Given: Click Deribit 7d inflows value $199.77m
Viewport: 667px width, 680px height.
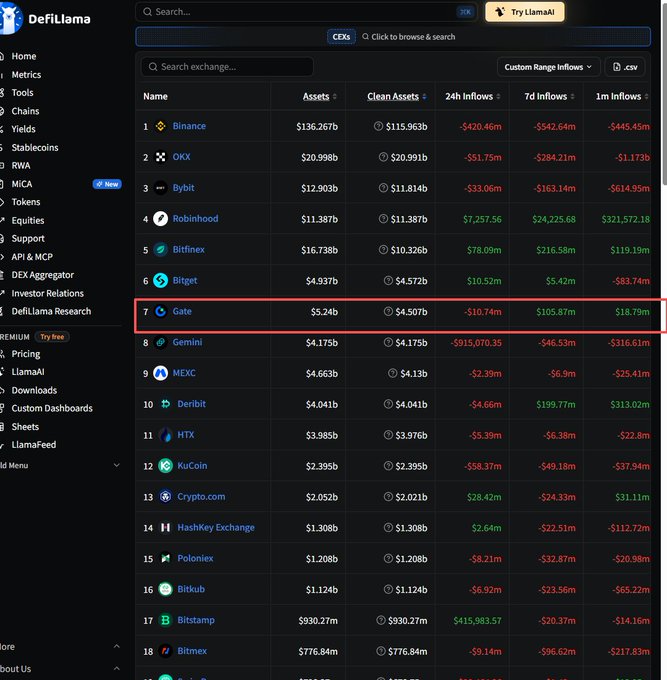Looking at the screenshot, I should [x=556, y=404].
